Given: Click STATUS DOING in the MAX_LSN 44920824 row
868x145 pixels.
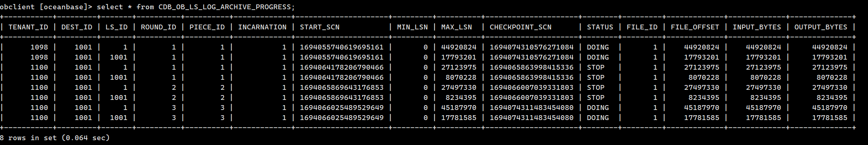Looking at the screenshot, I should 598,47.
